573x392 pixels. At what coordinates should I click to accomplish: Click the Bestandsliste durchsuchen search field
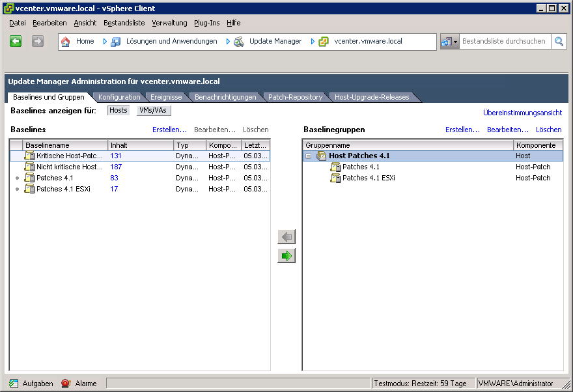click(x=504, y=42)
